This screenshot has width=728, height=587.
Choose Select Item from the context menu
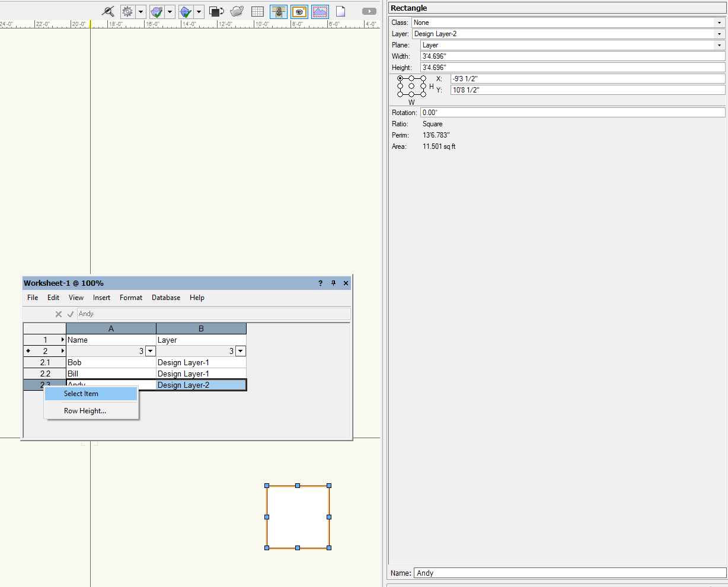coord(81,394)
